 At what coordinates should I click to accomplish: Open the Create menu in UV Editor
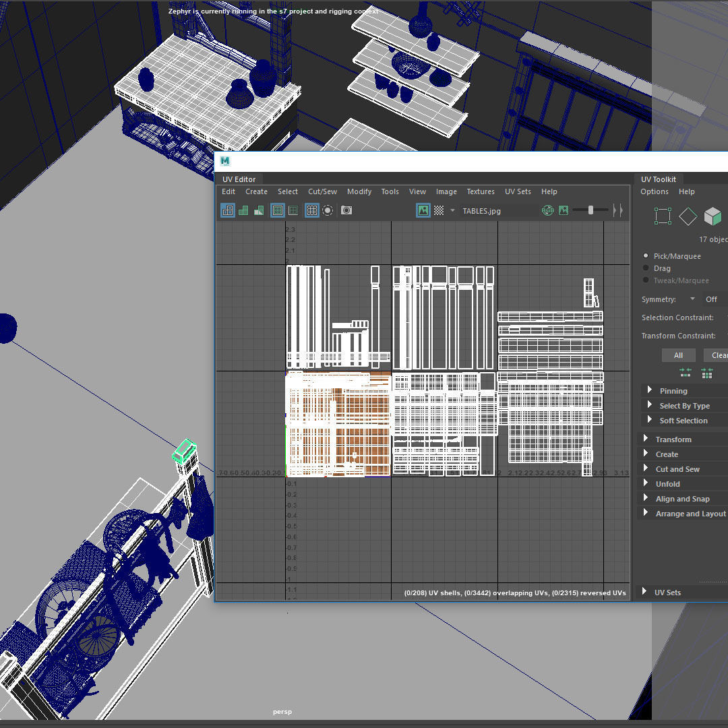(256, 191)
